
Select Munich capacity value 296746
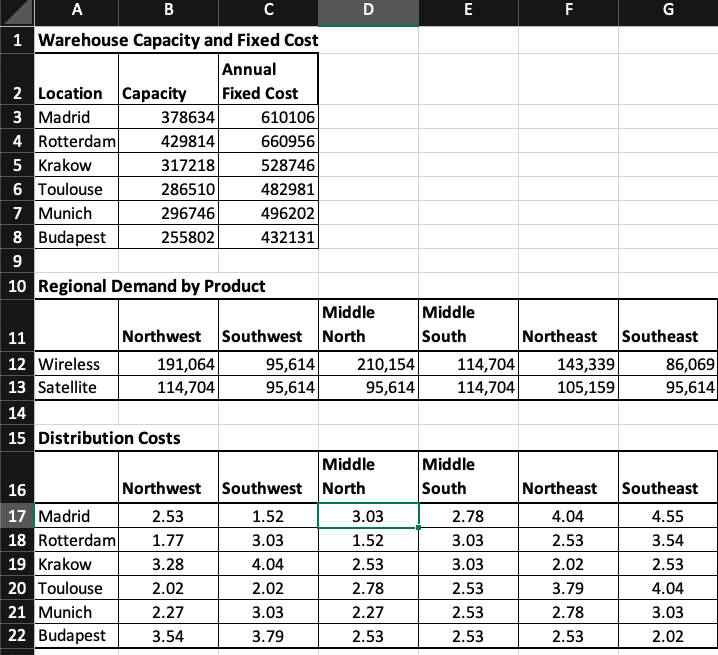point(169,213)
